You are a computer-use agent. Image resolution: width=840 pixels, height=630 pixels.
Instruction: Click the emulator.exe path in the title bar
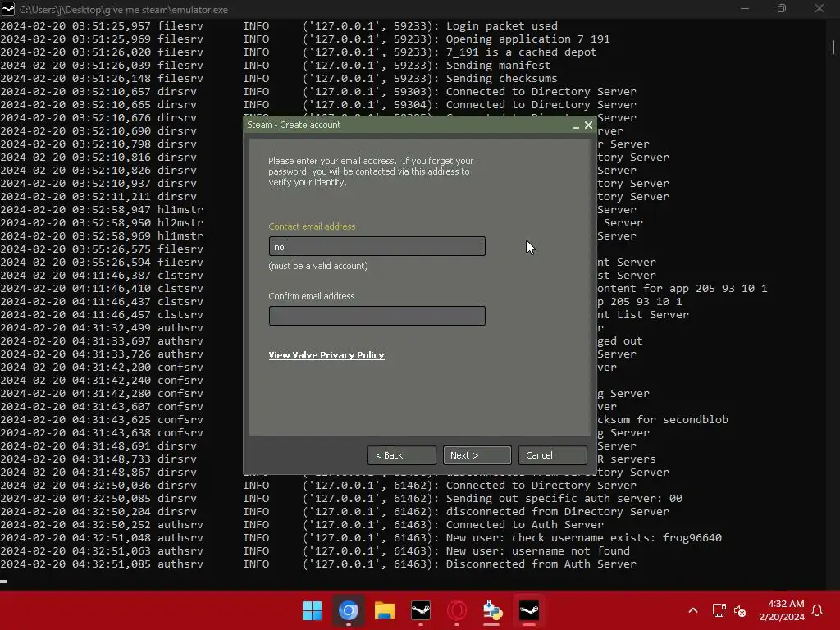click(124, 10)
